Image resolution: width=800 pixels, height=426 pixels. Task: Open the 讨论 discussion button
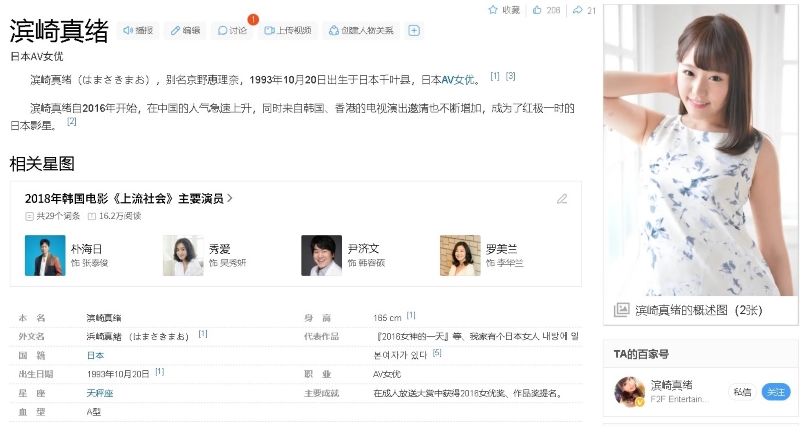[232, 31]
